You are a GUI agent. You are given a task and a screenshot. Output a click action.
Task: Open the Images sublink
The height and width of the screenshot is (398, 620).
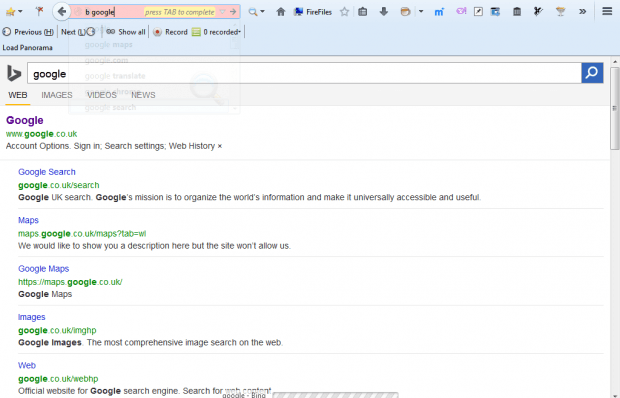coord(32,317)
